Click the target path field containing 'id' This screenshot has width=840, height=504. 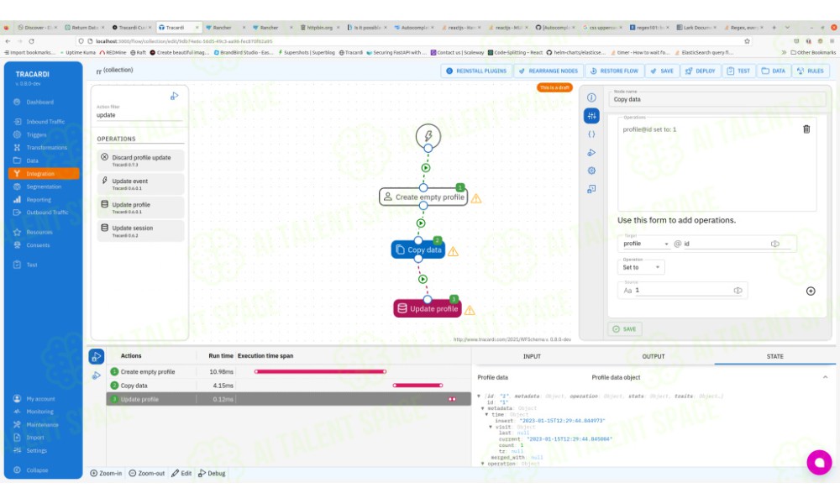click(x=726, y=244)
